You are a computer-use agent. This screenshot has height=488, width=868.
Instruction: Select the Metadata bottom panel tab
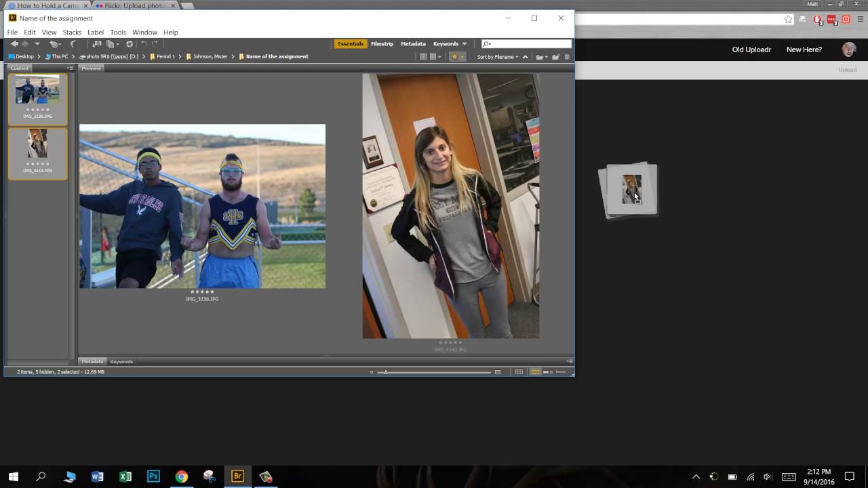tap(92, 362)
